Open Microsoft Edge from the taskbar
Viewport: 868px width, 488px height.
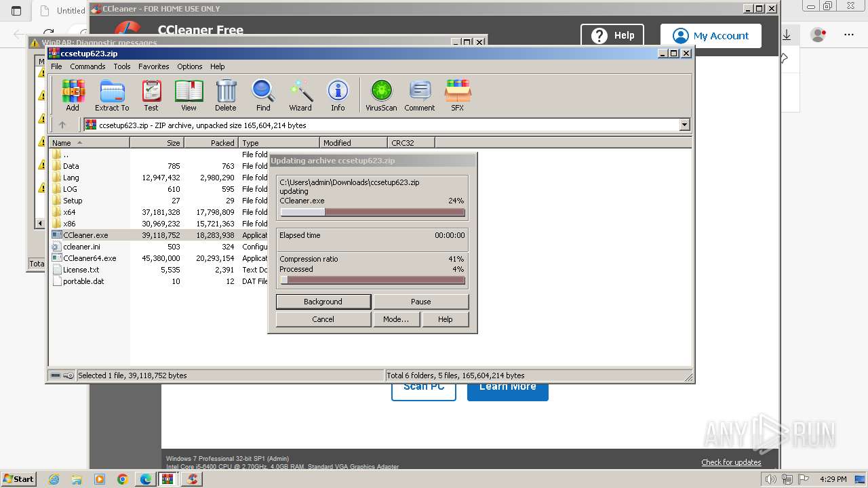click(x=146, y=479)
